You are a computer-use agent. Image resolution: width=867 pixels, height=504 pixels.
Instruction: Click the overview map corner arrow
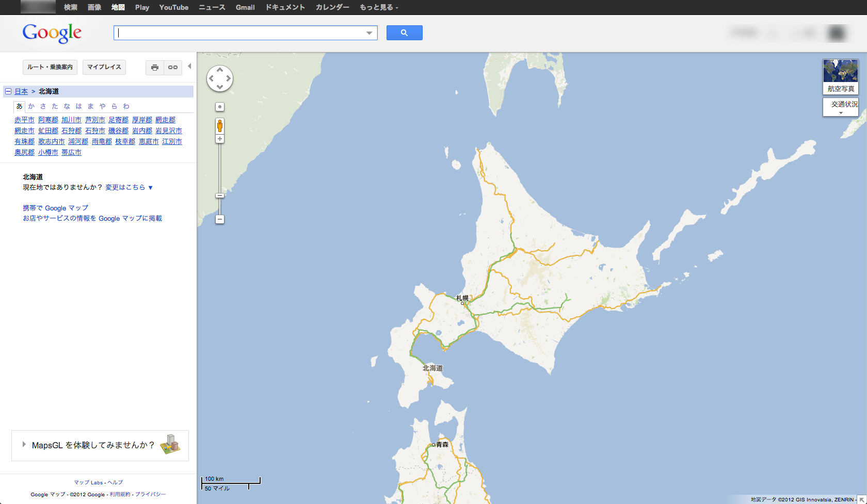(862, 500)
